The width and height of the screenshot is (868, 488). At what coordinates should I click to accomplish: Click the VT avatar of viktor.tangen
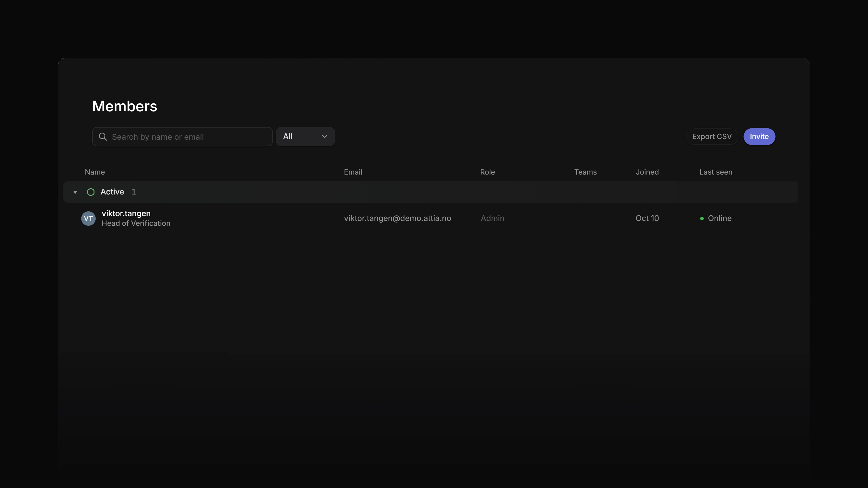point(88,218)
